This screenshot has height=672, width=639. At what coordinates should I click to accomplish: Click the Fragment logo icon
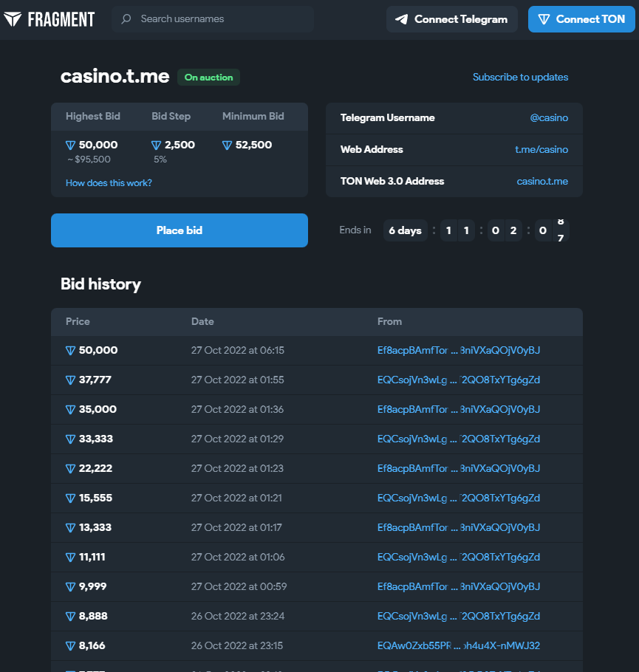13,19
